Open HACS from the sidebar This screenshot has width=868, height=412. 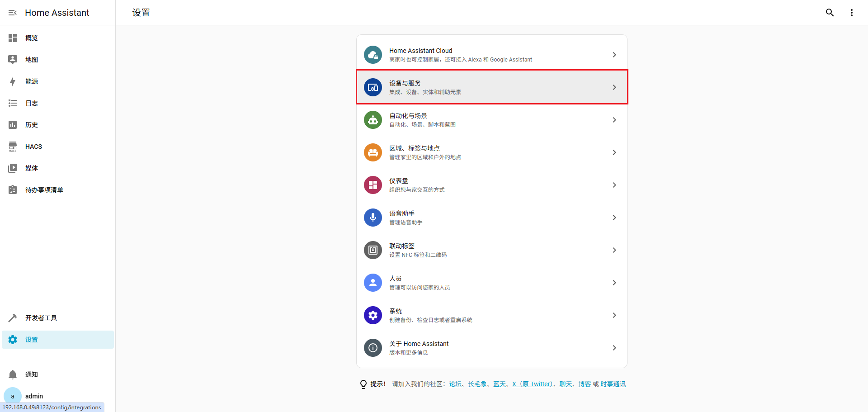12,146
